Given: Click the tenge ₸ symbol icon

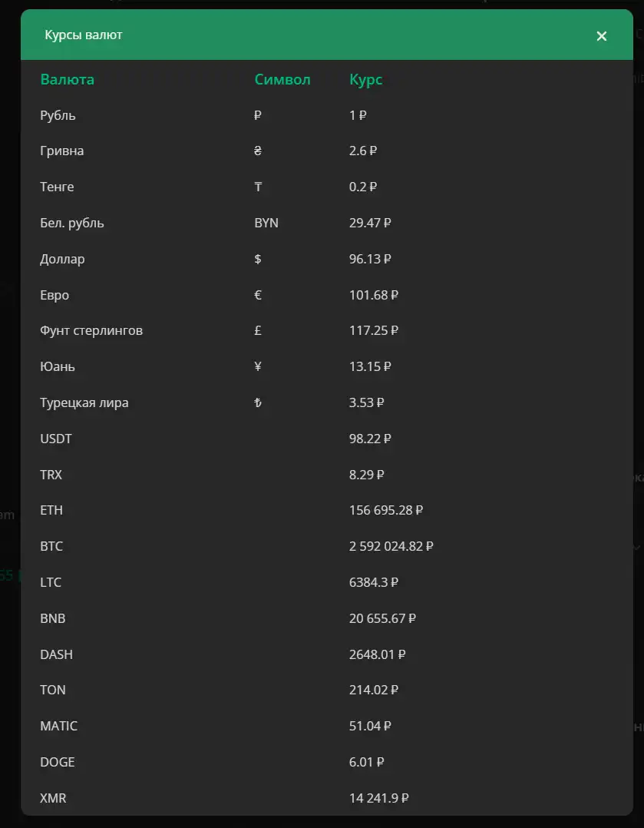Looking at the screenshot, I should click(x=258, y=187).
